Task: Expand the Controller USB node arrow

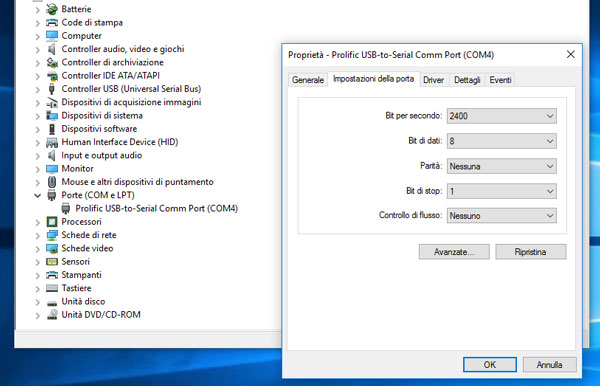Action: pyautogui.click(x=38, y=90)
